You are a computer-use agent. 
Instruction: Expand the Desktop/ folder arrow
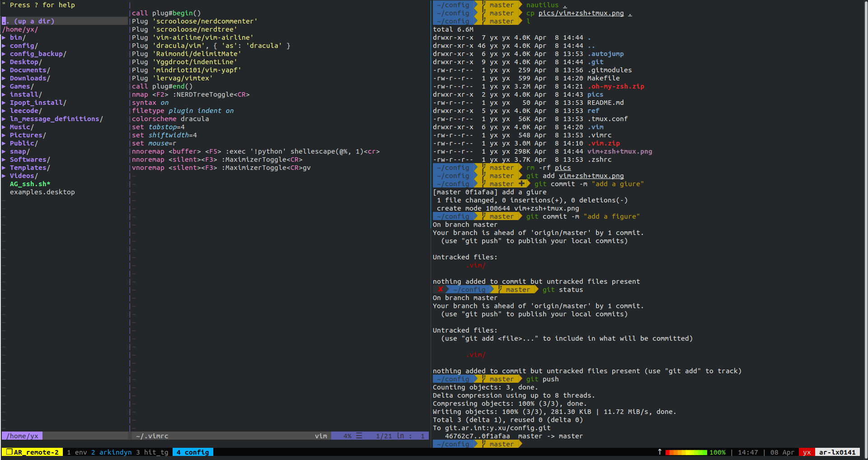(4, 62)
